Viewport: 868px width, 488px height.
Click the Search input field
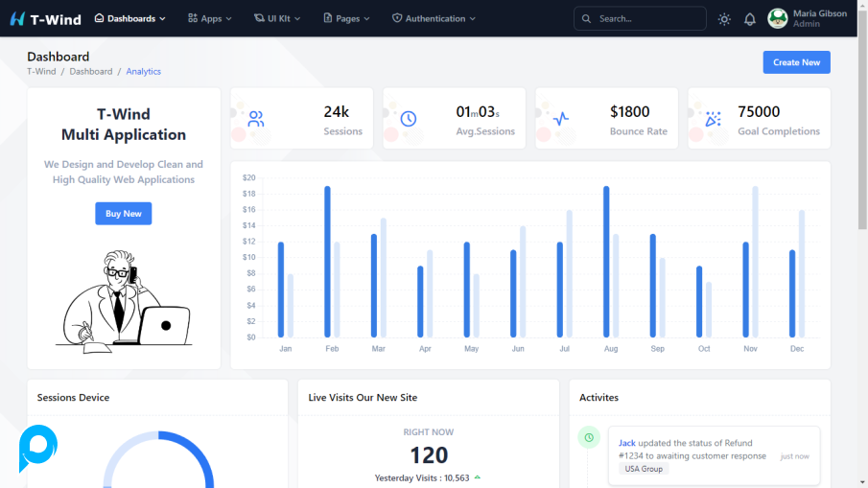pyautogui.click(x=640, y=18)
